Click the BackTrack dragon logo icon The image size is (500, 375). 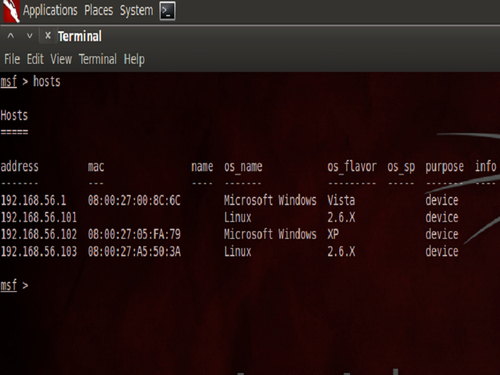11,11
